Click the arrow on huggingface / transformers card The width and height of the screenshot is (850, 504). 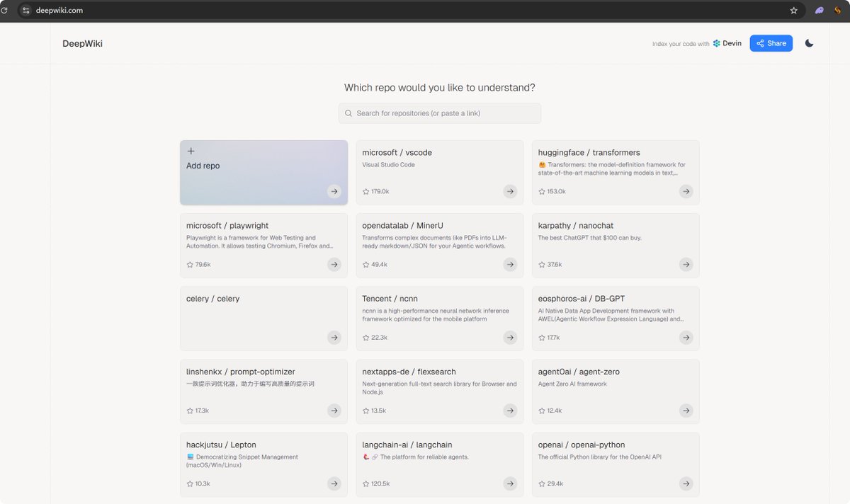tap(686, 191)
